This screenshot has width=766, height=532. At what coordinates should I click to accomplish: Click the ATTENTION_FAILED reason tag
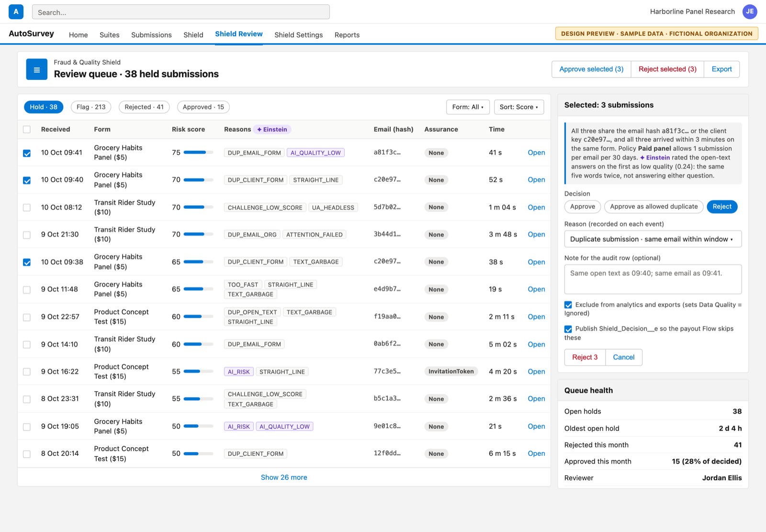[314, 235]
